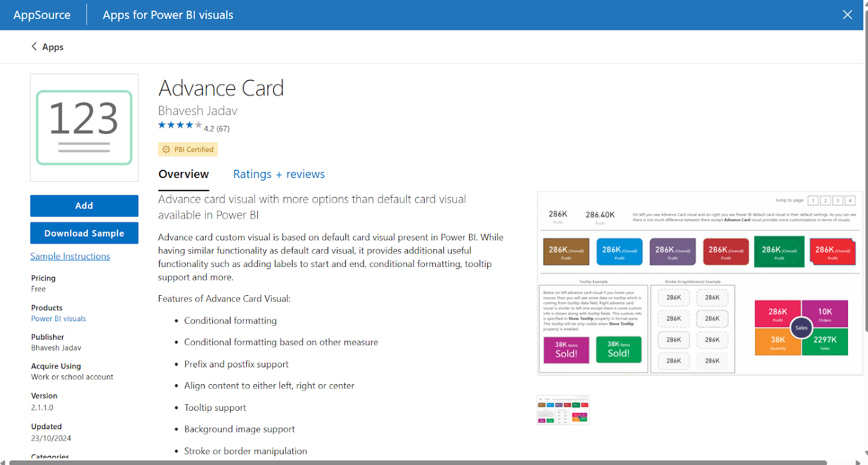868x465 pixels.
Task: Click the Advance Card 123 logo
Action: click(84, 128)
